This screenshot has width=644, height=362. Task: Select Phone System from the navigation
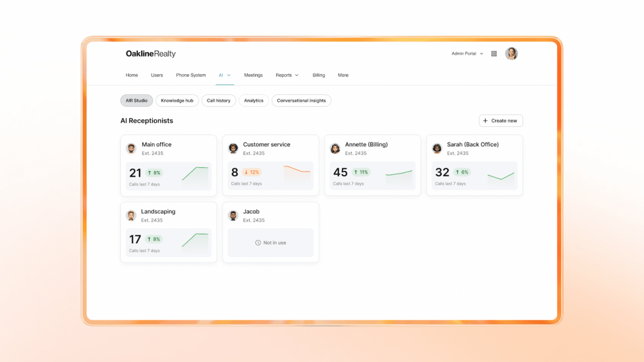point(191,75)
